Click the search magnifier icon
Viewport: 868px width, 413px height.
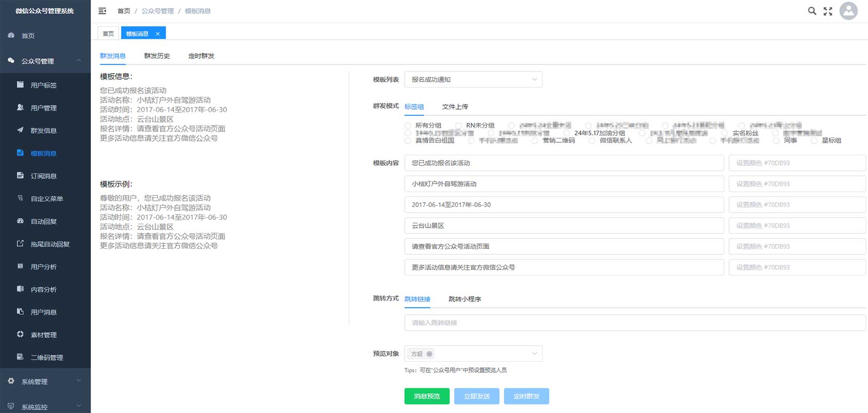point(812,11)
